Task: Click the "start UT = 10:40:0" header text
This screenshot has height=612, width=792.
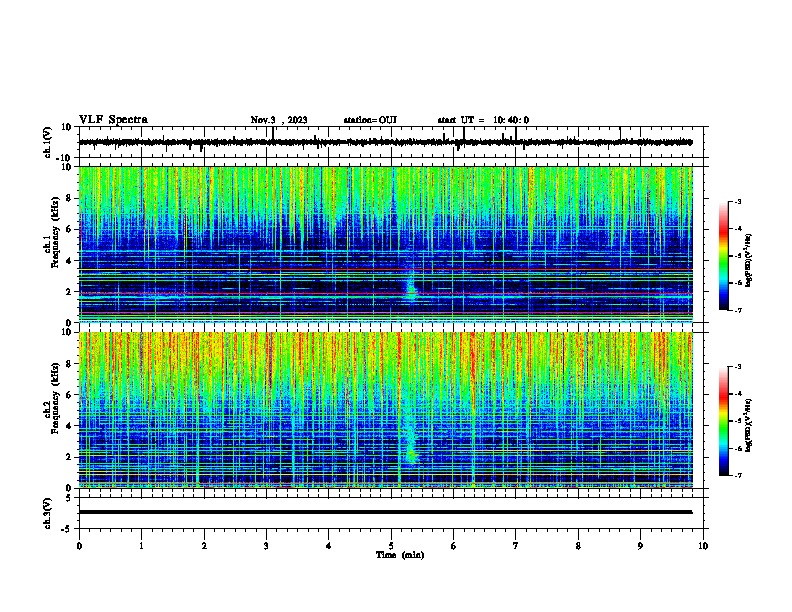Action: point(483,120)
